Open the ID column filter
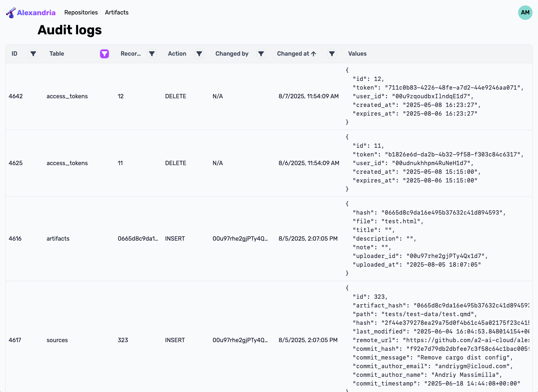 33,54
